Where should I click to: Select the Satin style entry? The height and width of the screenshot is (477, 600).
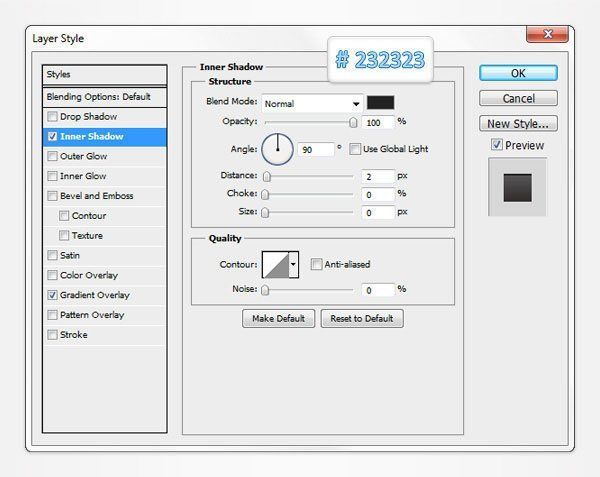tap(105, 255)
